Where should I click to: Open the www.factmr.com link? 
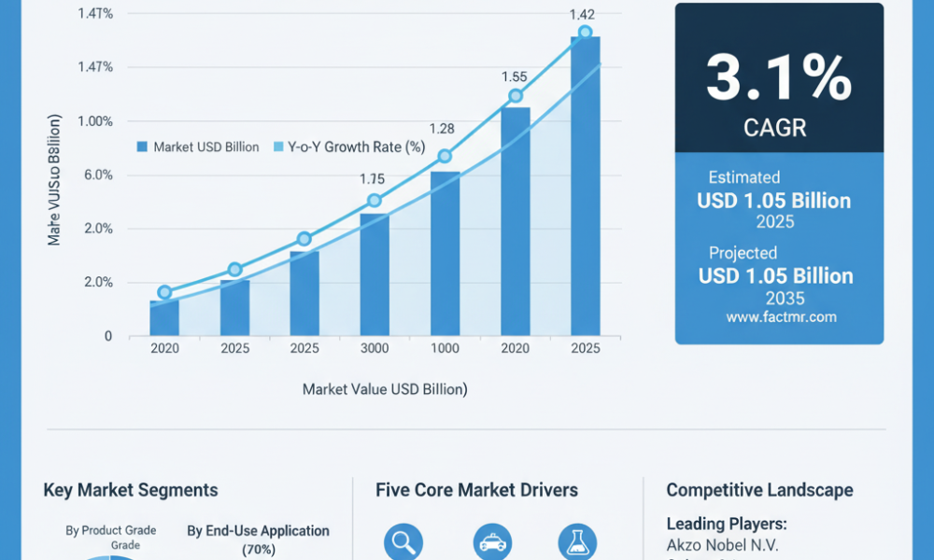point(781,316)
